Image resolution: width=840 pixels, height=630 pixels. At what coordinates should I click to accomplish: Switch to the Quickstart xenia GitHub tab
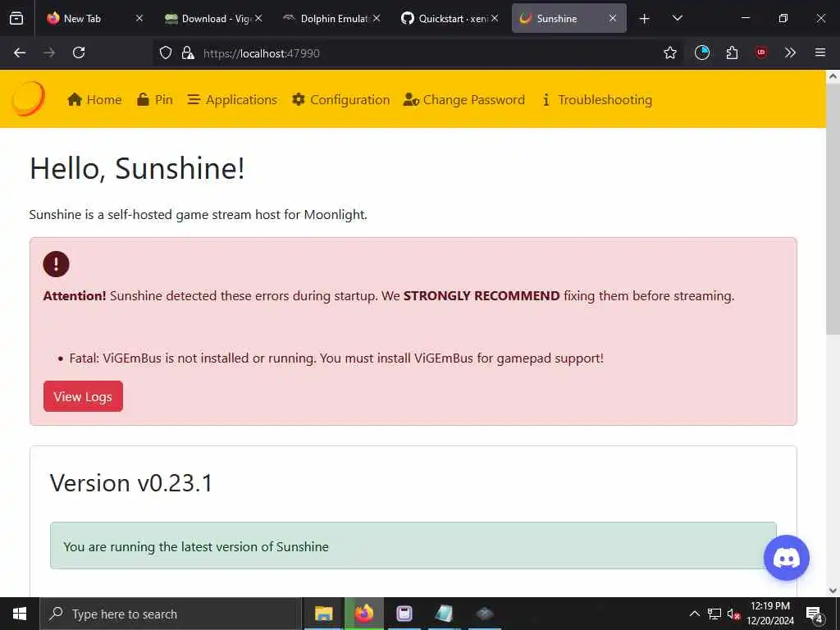pyautogui.click(x=444, y=18)
